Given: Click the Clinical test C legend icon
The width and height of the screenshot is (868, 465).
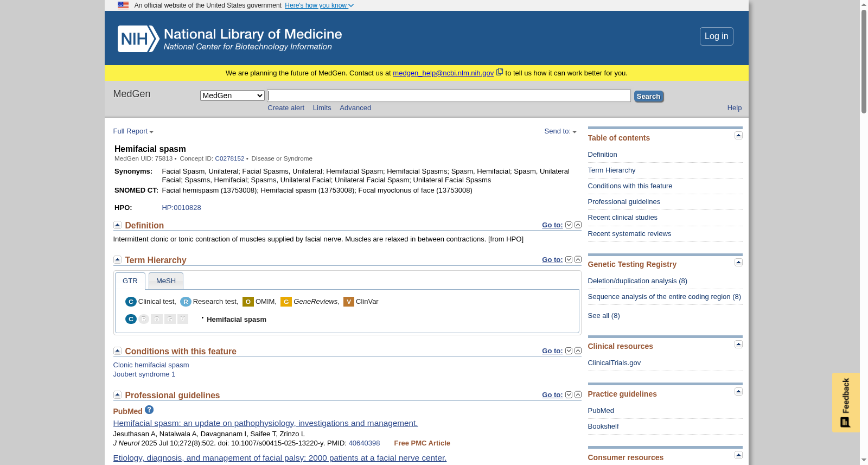Looking at the screenshot, I should coord(131,302).
